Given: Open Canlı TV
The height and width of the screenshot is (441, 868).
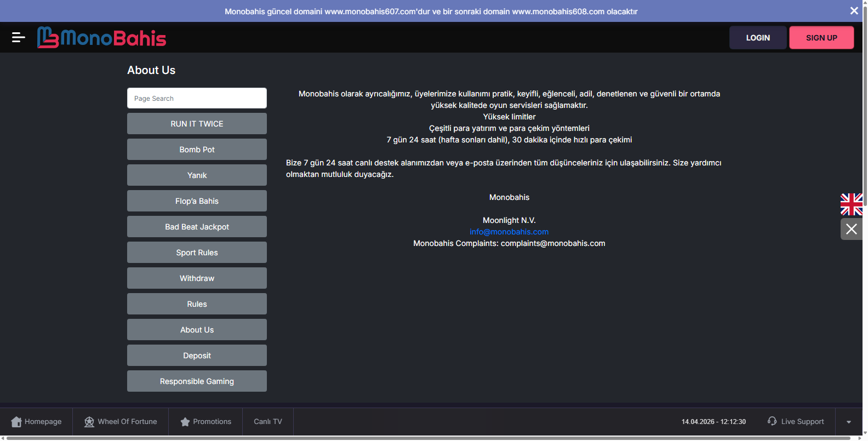Looking at the screenshot, I should pos(268,422).
